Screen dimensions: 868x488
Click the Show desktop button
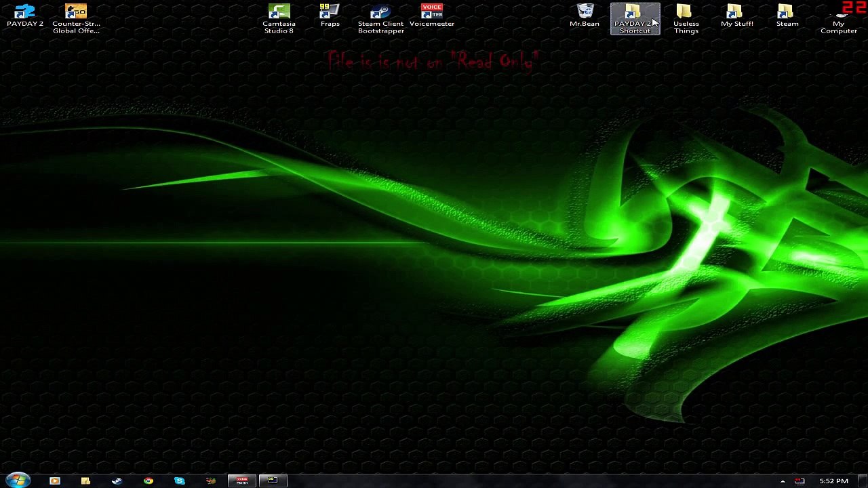tap(863, 481)
